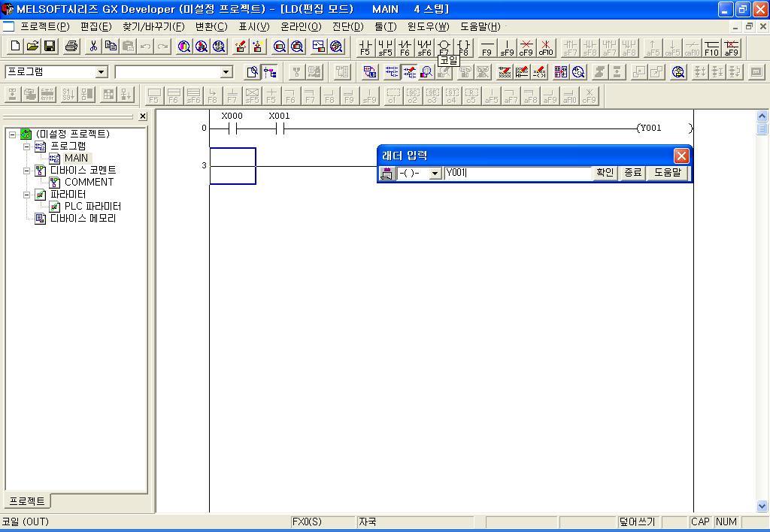Delete vertical line using cF10 icon
770x532 pixels.
pos(546,47)
